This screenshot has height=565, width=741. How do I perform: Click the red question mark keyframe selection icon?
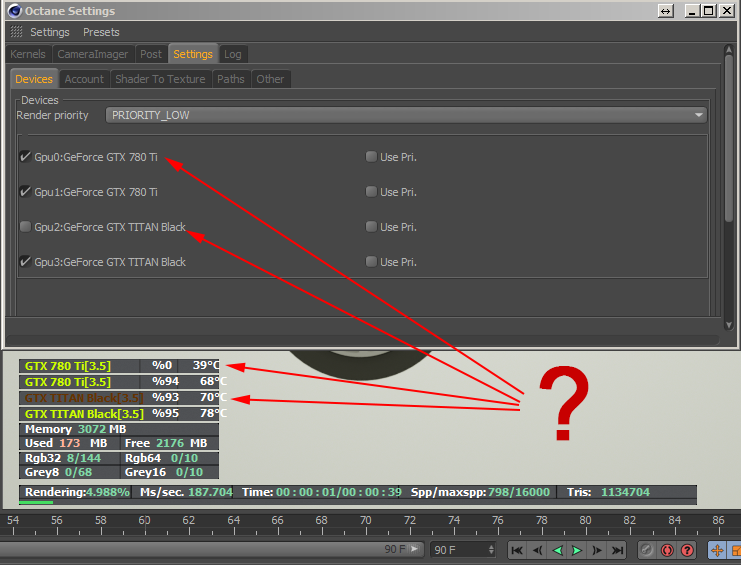click(687, 550)
